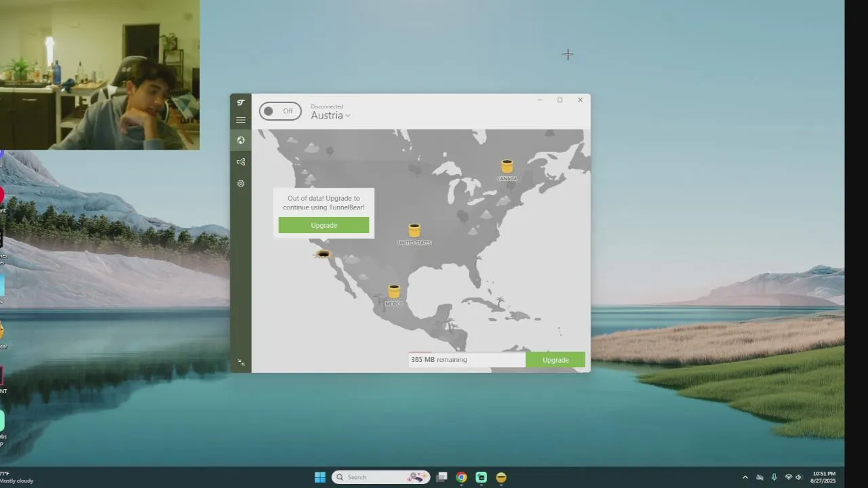Open the Wi-Fi network tray icon
The width and height of the screenshot is (868, 488).
click(x=789, y=477)
